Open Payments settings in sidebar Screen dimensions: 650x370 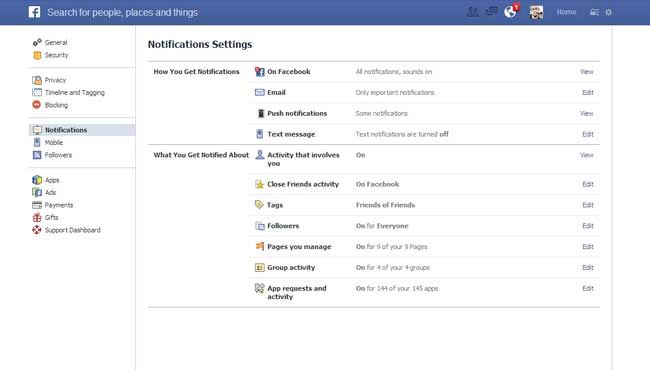[x=59, y=205]
